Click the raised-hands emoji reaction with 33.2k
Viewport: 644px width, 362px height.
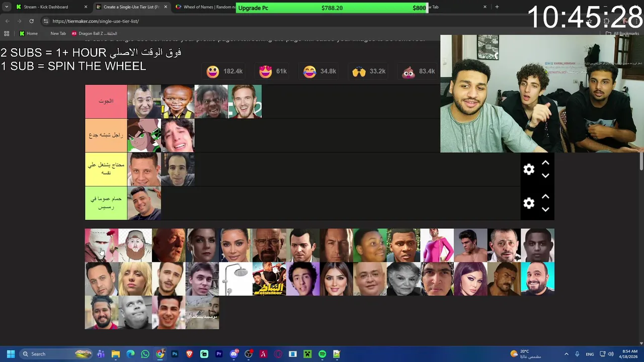point(359,71)
